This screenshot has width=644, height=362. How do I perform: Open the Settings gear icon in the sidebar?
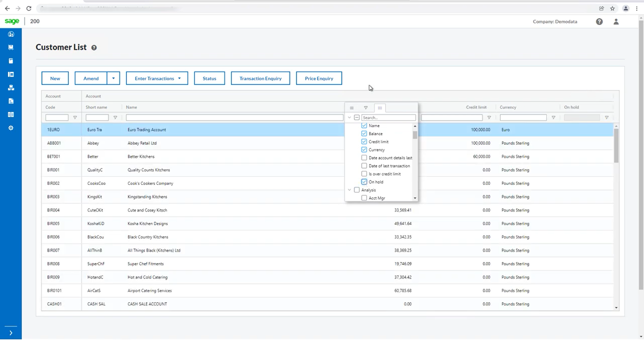pyautogui.click(x=11, y=127)
